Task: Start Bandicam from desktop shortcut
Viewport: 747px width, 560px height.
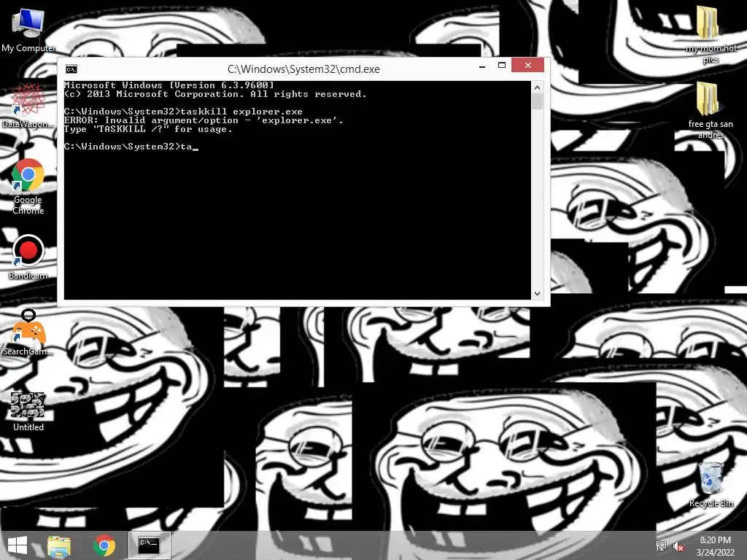Action: [28, 257]
